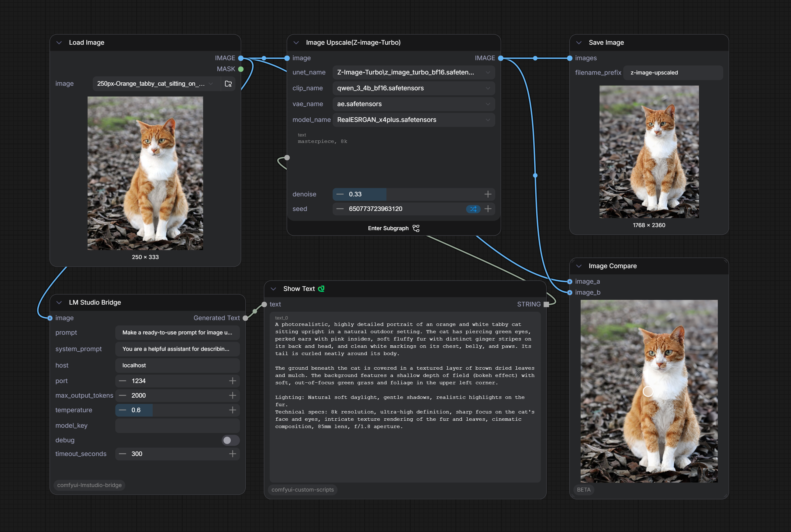Click the system_prompt field
791x532 pixels.
click(x=178, y=349)
